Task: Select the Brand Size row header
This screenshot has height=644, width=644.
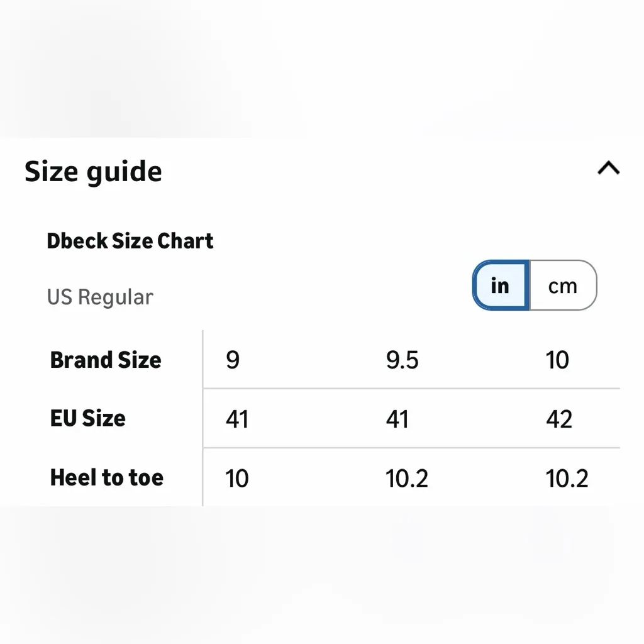Action: 106,360
